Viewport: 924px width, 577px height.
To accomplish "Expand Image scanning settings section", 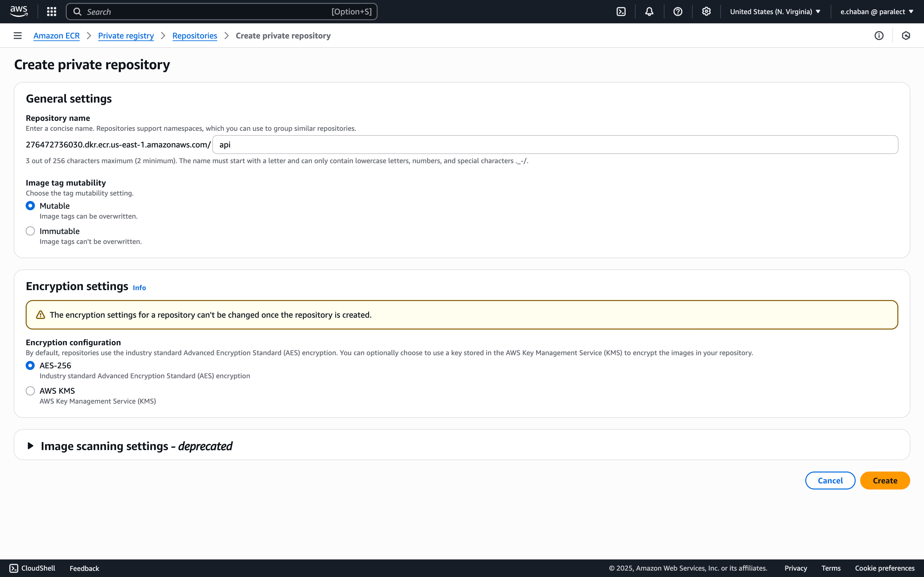I will coord(30,445).
